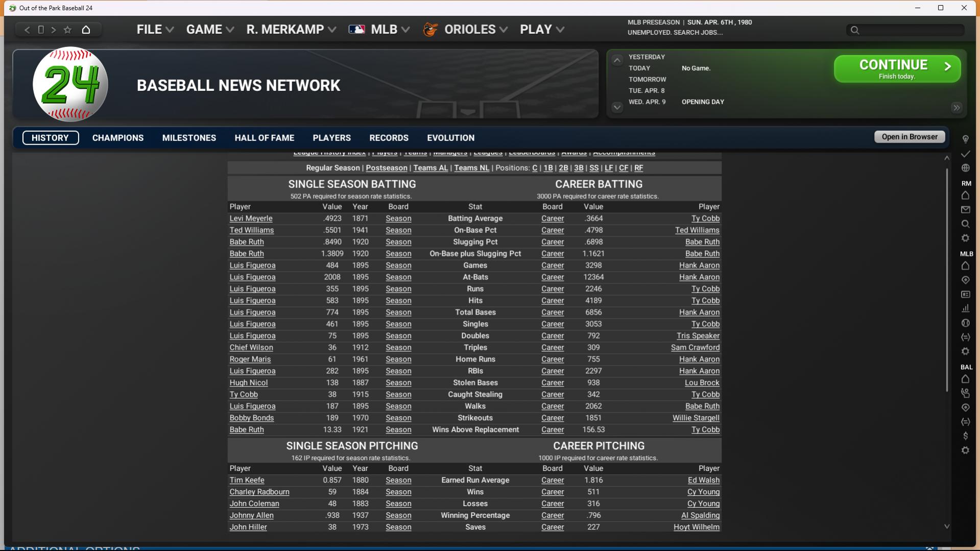Click the scroll down arrow of records list
Screen dimensions: 980x551
pyautogui.click(x=946, y=526)
